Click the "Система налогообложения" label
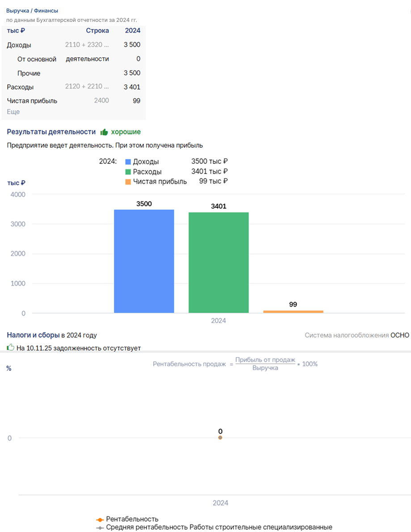The width and height of the screenshot is (411, 532). 347,335
